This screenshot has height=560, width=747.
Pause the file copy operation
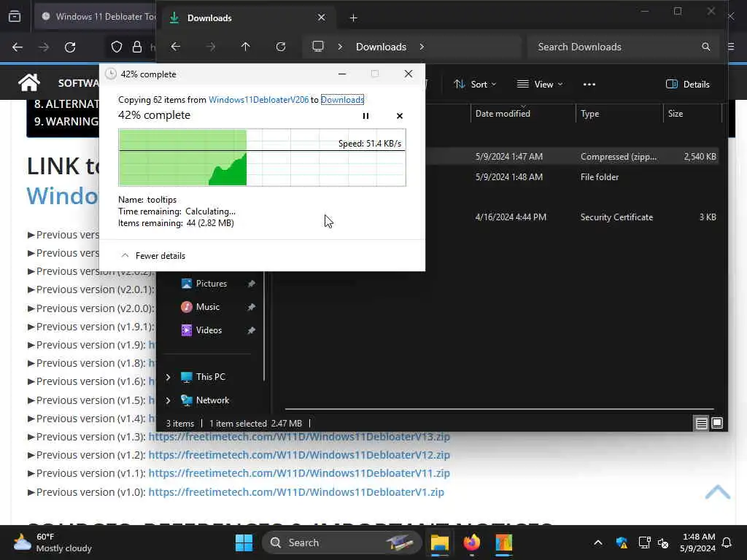click(x=365, y=116)
